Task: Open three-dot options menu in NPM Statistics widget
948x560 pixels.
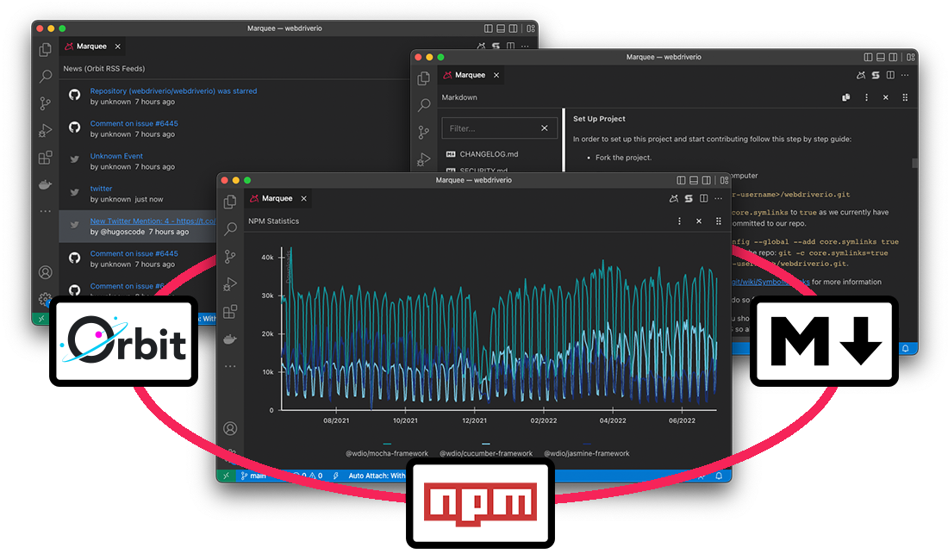Action: pos(679,221)
